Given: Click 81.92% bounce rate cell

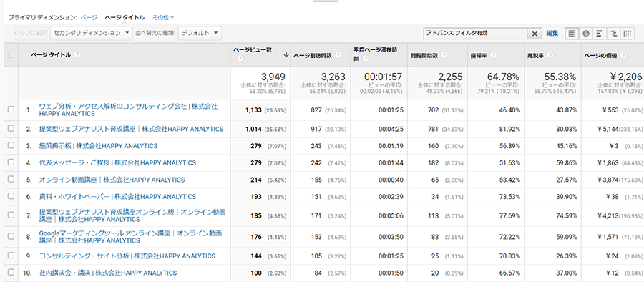Looking at the screenshot, I should tap(509, 129).
